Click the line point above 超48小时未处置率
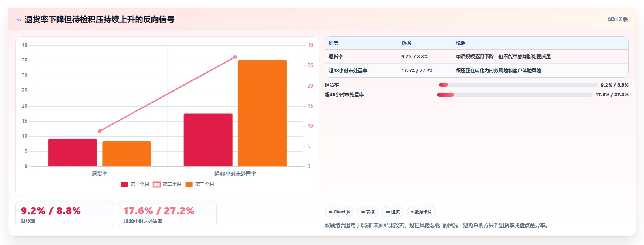 coord(235,57)
